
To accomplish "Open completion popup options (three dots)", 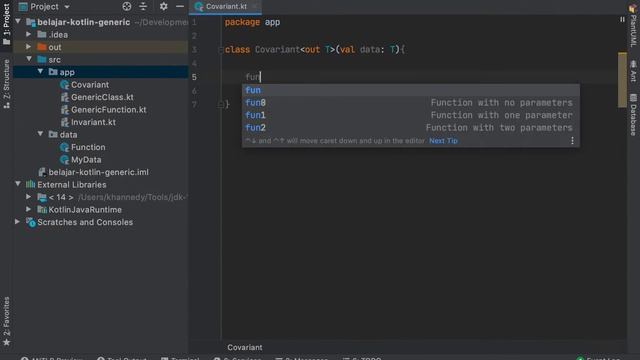I will pyautogui.click(x=572, y=140).
